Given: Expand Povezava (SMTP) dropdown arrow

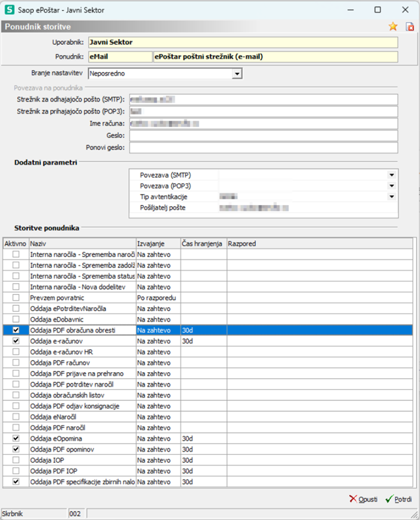Looking at the screenshot, I should (392, 175).
